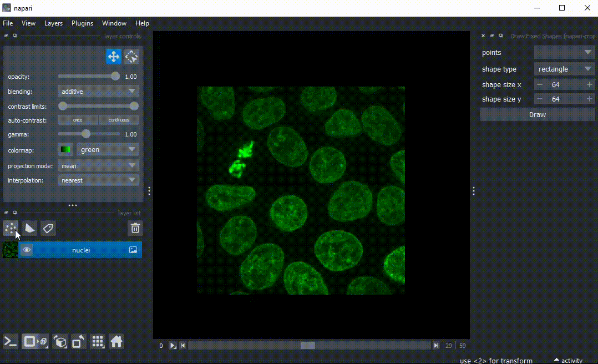Open the blending mode dropdown
The image size is (598, 364).
click(98, 91)
